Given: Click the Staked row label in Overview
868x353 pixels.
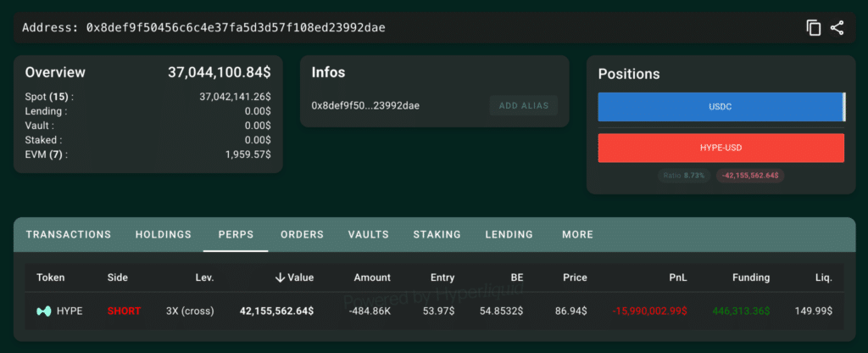Looking at the screenshot, I should click(x=43, y=140).
